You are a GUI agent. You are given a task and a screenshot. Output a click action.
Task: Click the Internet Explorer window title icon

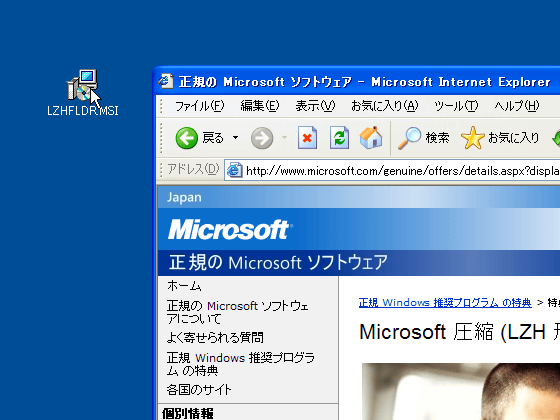click(166, 81)
